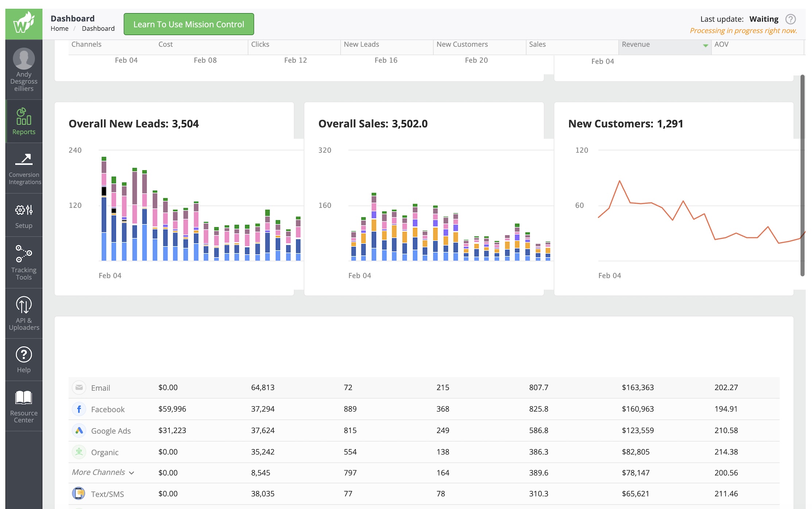The image size is (812, 509).
Task: Click the Organic channel leaf icon
Action: 79,452
